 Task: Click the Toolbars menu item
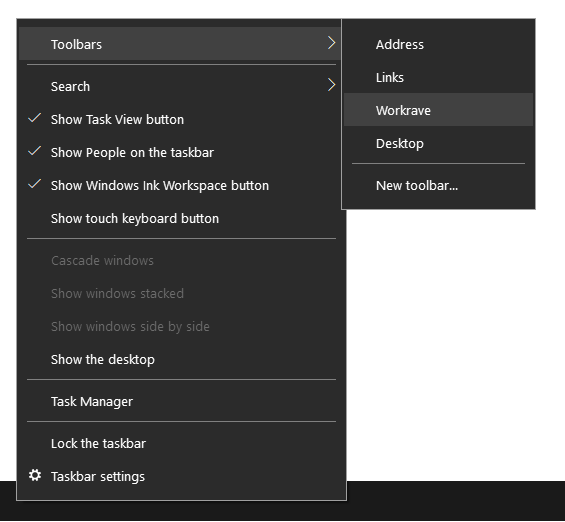179,44
